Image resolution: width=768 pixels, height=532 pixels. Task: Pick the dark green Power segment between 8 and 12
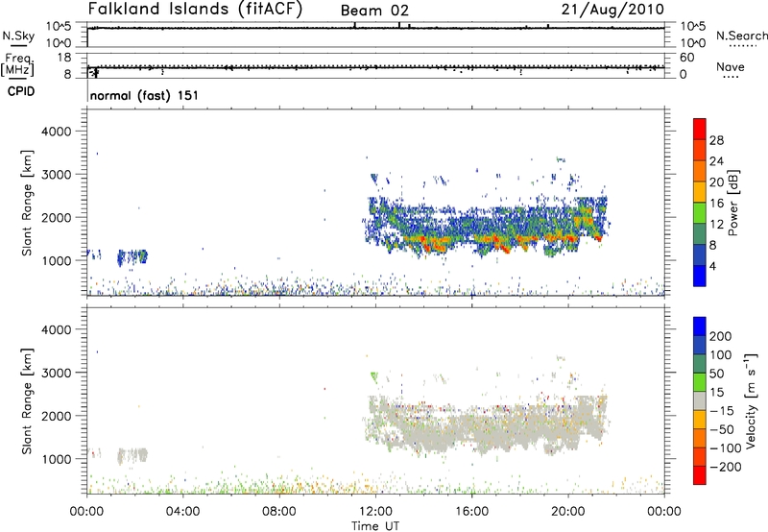pos(700,234)
